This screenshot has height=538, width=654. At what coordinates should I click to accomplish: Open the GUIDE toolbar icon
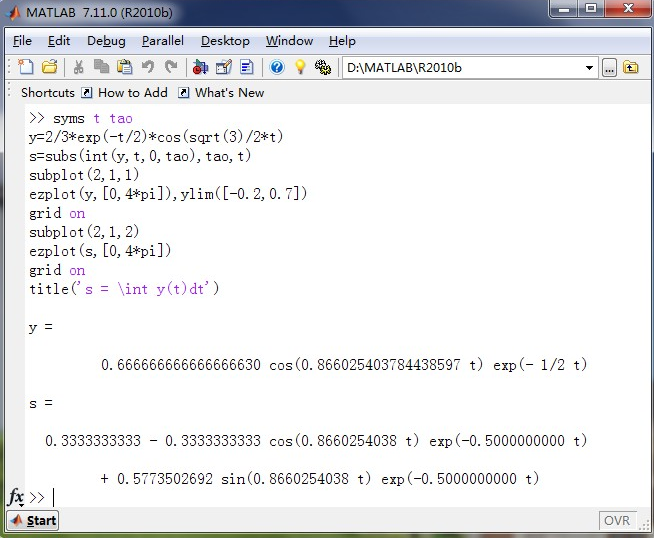(224, 67)
